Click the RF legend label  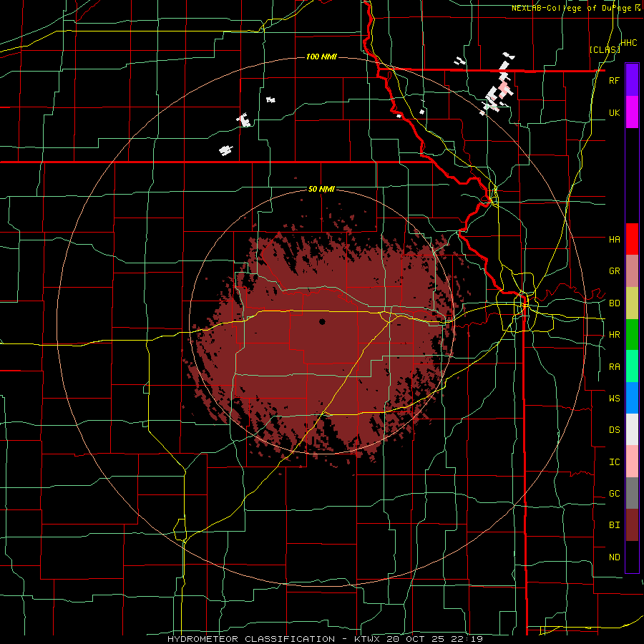click(614, 80)
